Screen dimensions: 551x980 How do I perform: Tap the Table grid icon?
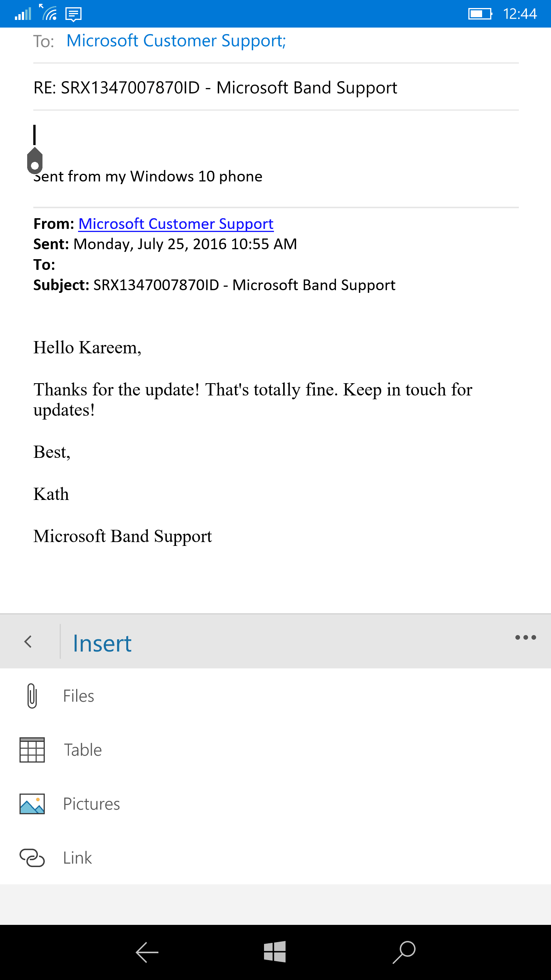tap(32, 750)
